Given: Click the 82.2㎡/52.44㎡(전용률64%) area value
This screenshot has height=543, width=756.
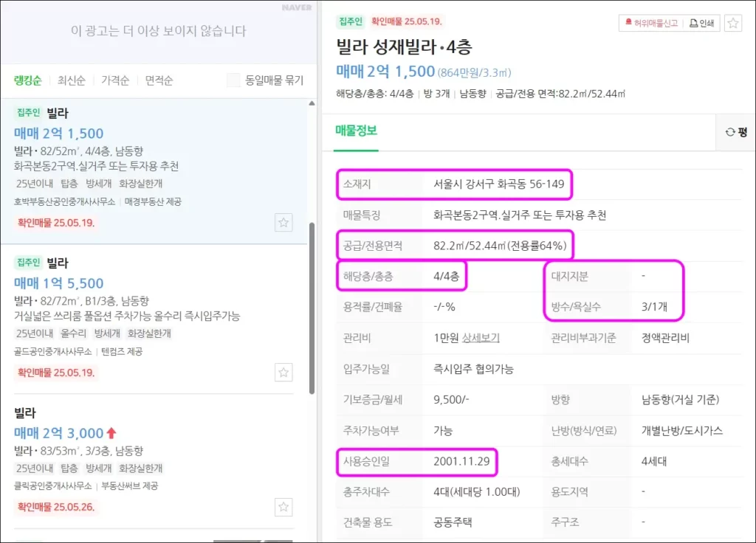Looking at the screenshot, I should click(500, 246).
